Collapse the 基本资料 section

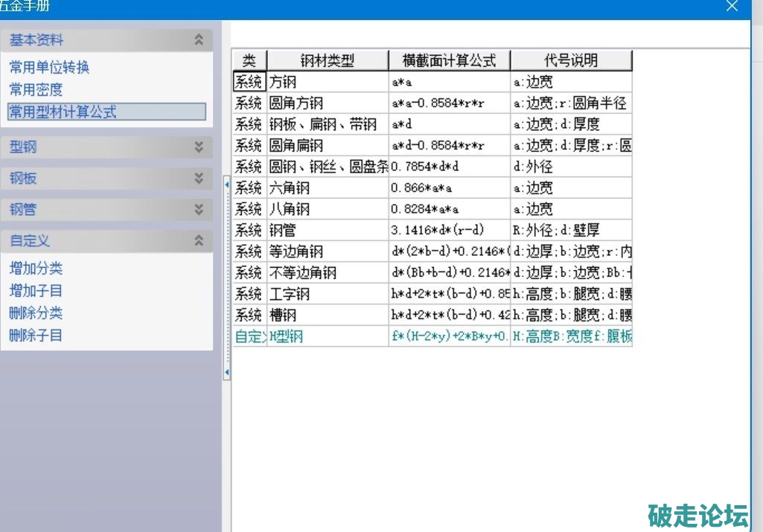point(198,40)
